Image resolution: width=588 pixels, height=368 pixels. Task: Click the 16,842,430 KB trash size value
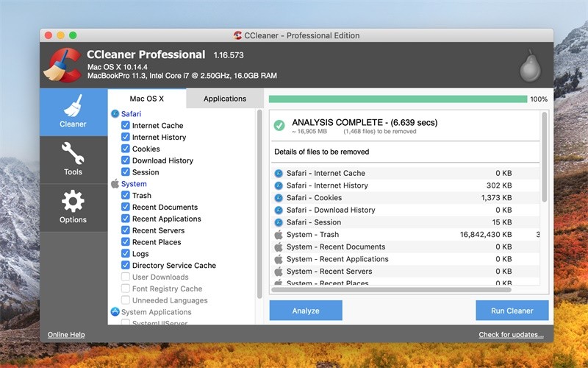point(486,235)
